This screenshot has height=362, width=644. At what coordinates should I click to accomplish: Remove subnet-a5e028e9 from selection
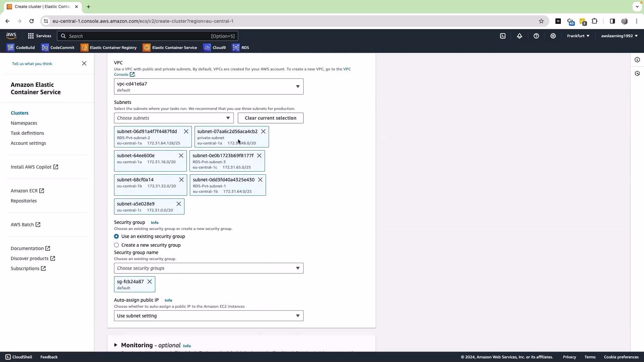pyautogui.click(x=179, y=204)
